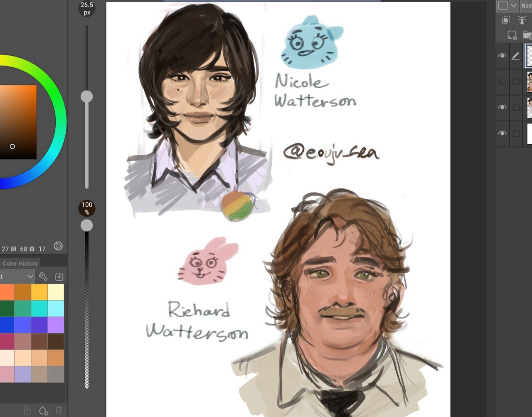Pick the golden yellow swatch
Viewport: 532px width, 417px height.
pyautogui.click(x=39, y=292)
